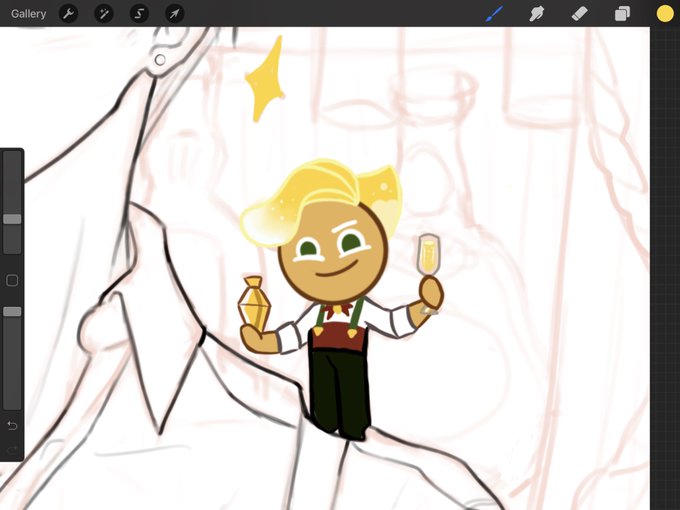Image resolution: width=680 pixels, height=510 pixels.
Task: Tap the Undo arrow in sidebar
Action: click(x=12, y=426)
